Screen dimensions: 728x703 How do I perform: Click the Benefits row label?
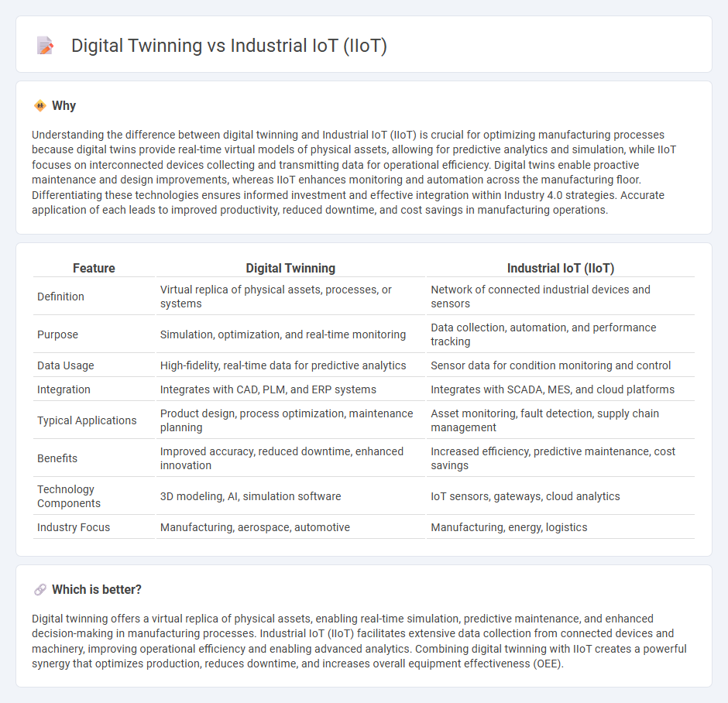point(57,458)
